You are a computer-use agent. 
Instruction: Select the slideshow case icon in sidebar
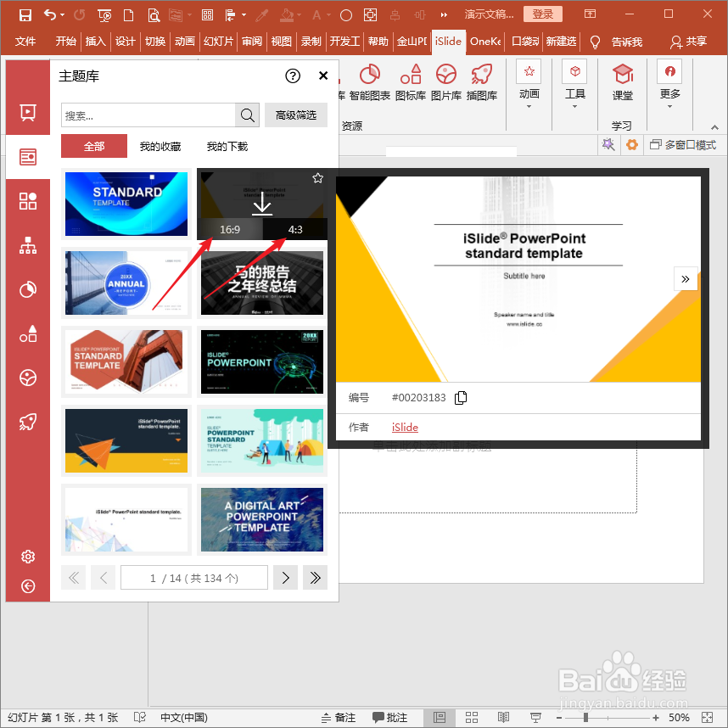28,112
